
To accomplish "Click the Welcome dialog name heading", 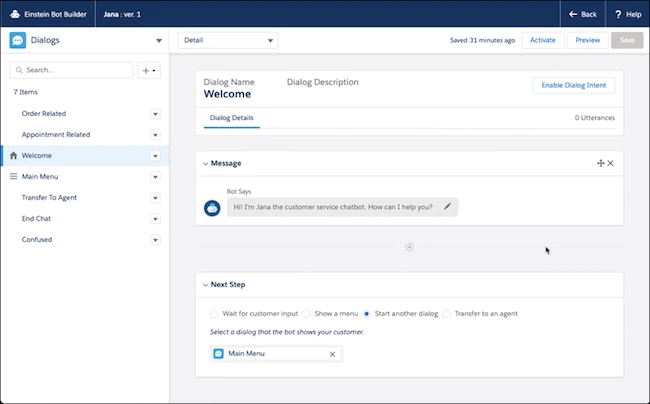I will [227, 94].
